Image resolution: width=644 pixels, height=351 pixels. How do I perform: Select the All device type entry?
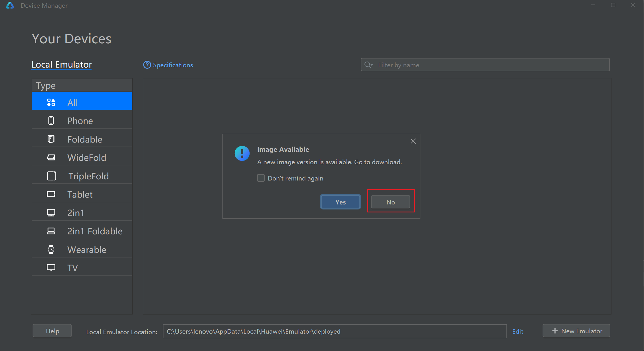click(82, 102)
